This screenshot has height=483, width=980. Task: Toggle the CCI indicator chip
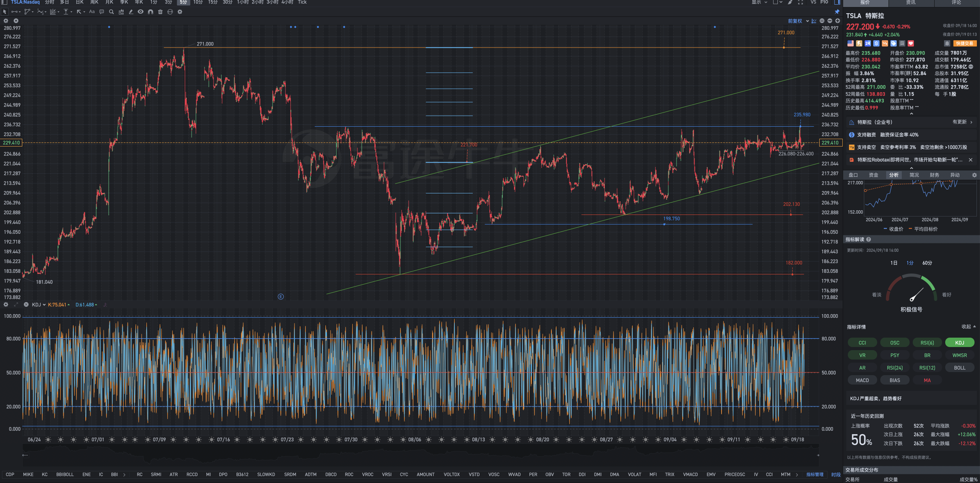(862, 343)
